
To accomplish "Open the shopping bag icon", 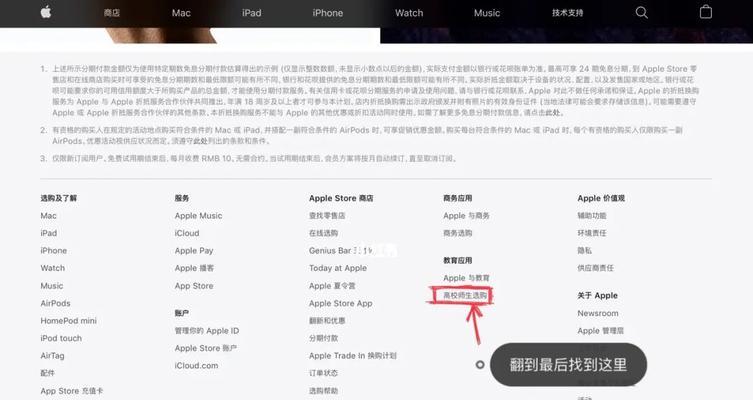I will pyautogui.click(x=705, y=12).
